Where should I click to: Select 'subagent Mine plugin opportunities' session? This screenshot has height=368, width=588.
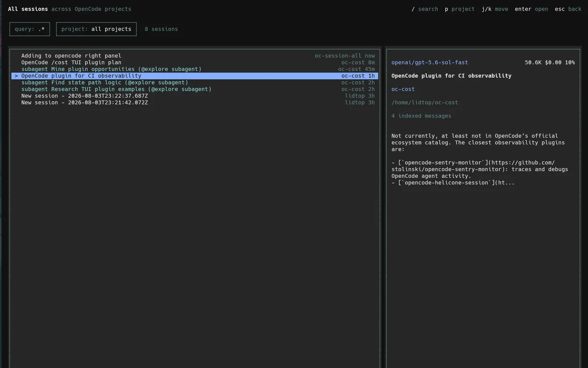(195, 69)
